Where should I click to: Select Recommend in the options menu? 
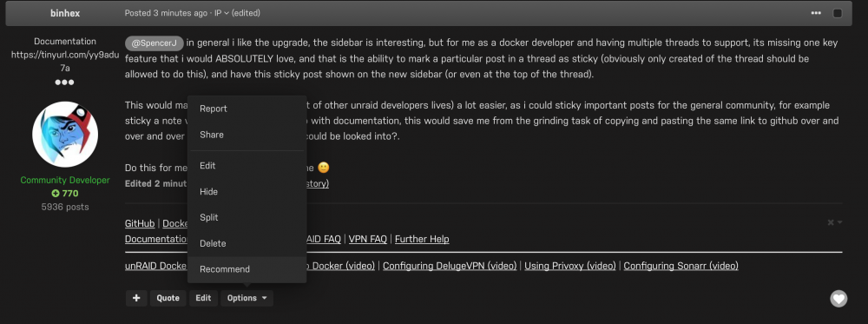[247, 269]
